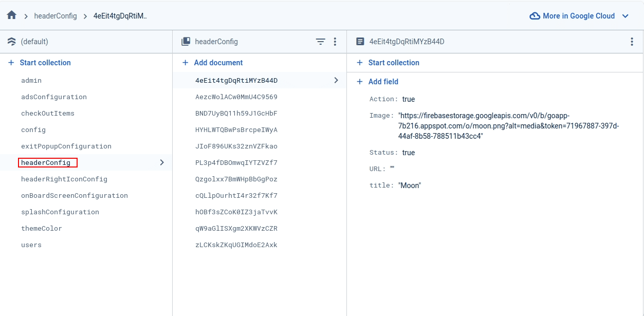Click the document icon beside 4eEit4tgDqRtiMYzB44D header
The height and width of the screenshot is (316, 644).
pyautogui.click(x=360, y=42)
